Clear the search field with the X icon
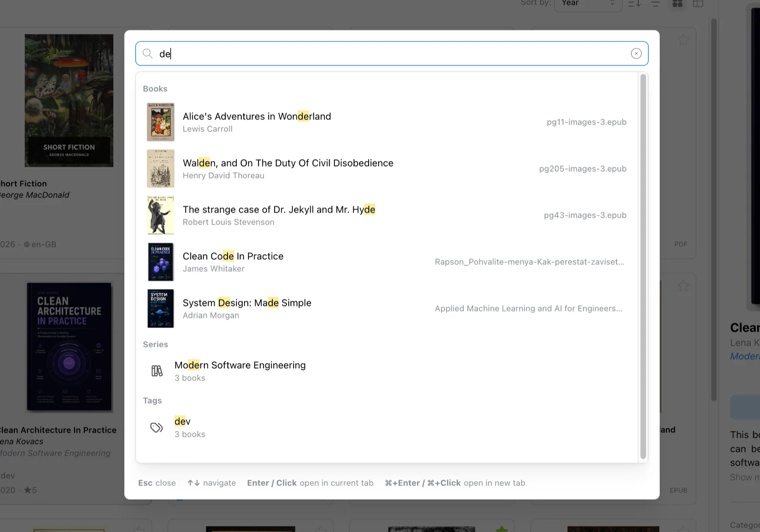Image resolution: width=760 pixels, height=532 pixels. click(x=636, y=54)
